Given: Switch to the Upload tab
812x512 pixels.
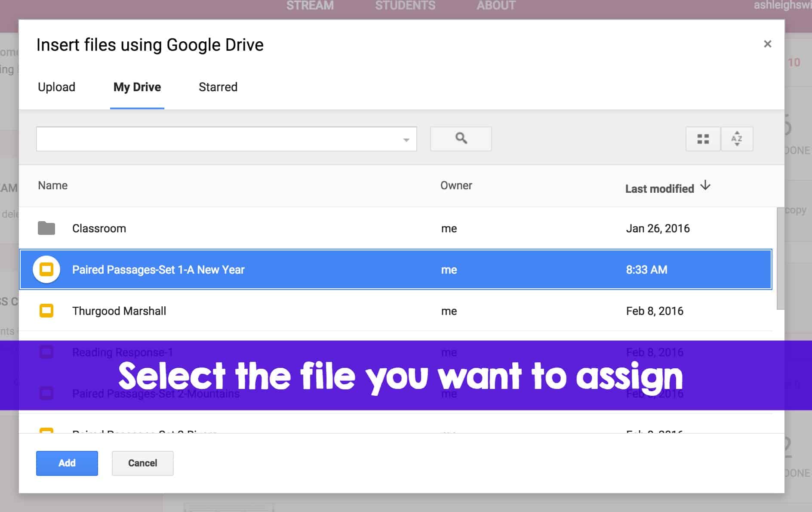Looking at the screenshot, I should (56, 87).
